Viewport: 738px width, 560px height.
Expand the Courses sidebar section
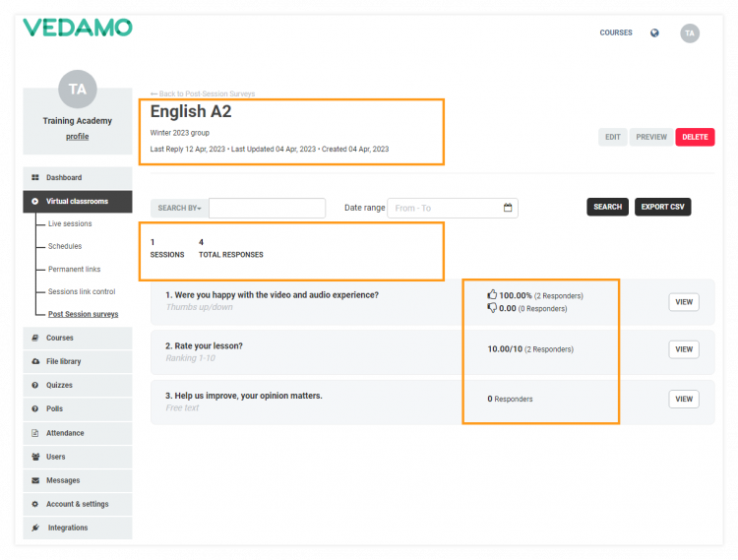coord(59,338)
